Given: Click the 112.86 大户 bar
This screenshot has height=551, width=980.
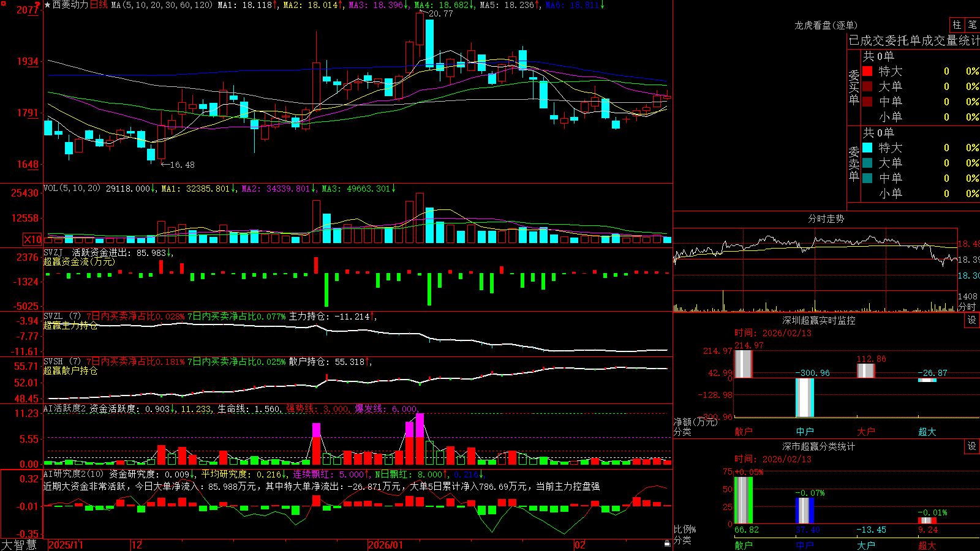Looking at the screenshot, I should pyautogui.click(x=865, y=370).
